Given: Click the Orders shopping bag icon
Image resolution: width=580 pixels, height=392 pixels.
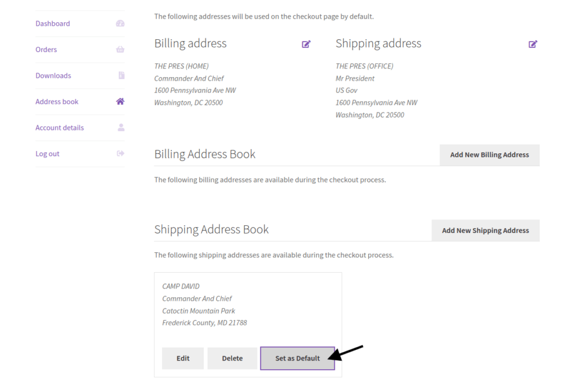Looking at the screenshot, I should (x=120, y=49).
